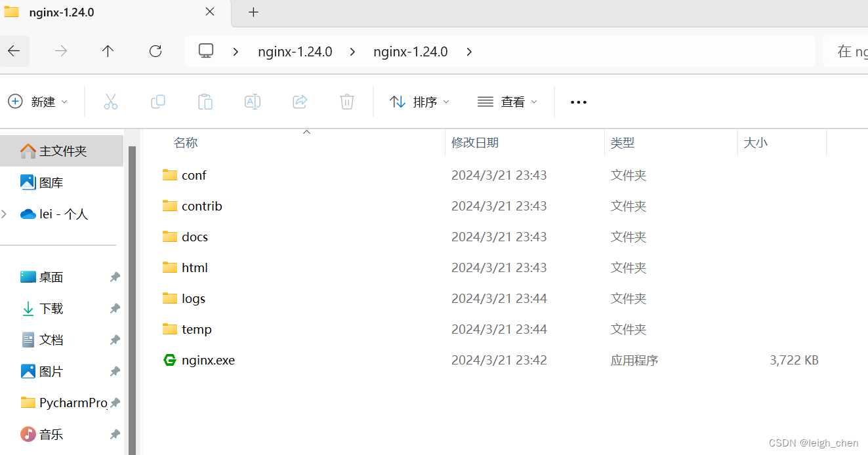This screenshot has width=868, height=455.
Task: Click the 2024/3/21 23:42 date cell
Action: [499, 360]
